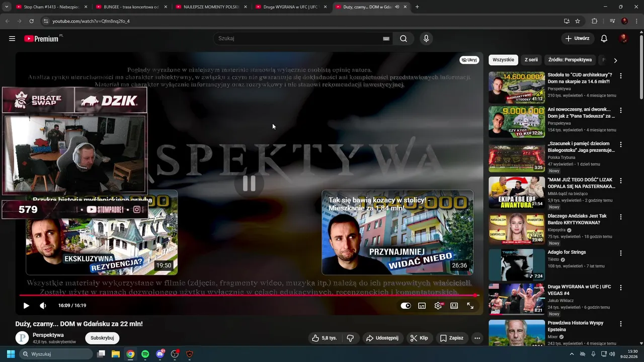Subscribe via the Subskrybuj button
The height and width of the screenshot is (362, 644).
(102, 338)
